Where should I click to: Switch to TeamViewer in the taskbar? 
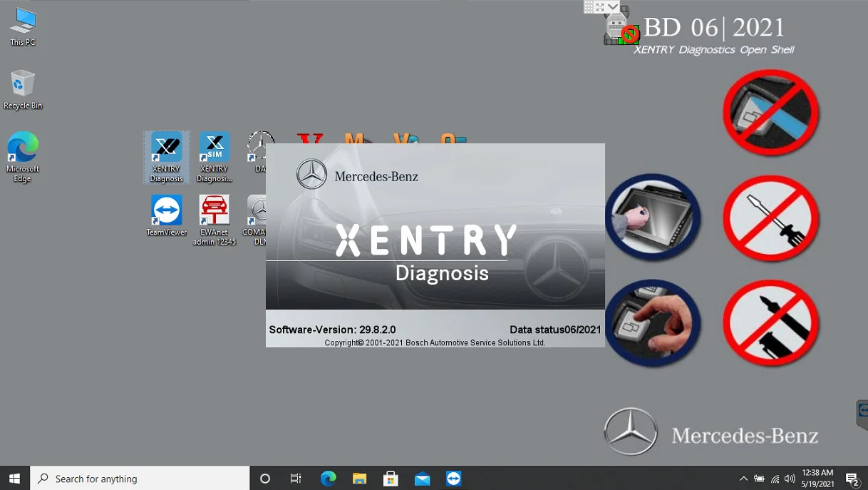click(x=453, y=479)
